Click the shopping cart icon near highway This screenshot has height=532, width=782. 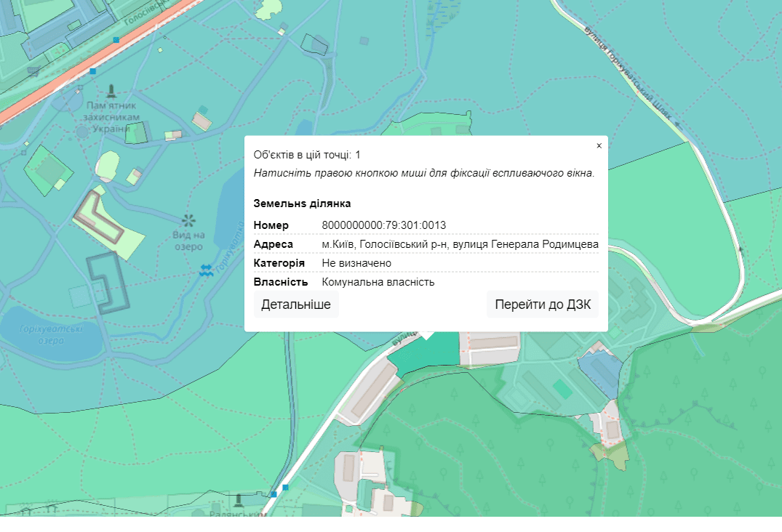point(34,70)
